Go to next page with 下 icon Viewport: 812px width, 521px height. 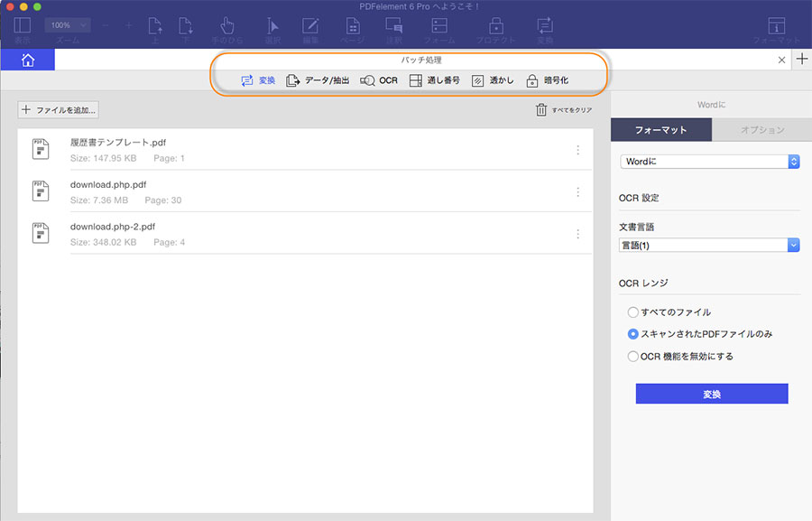coord(185,25)
